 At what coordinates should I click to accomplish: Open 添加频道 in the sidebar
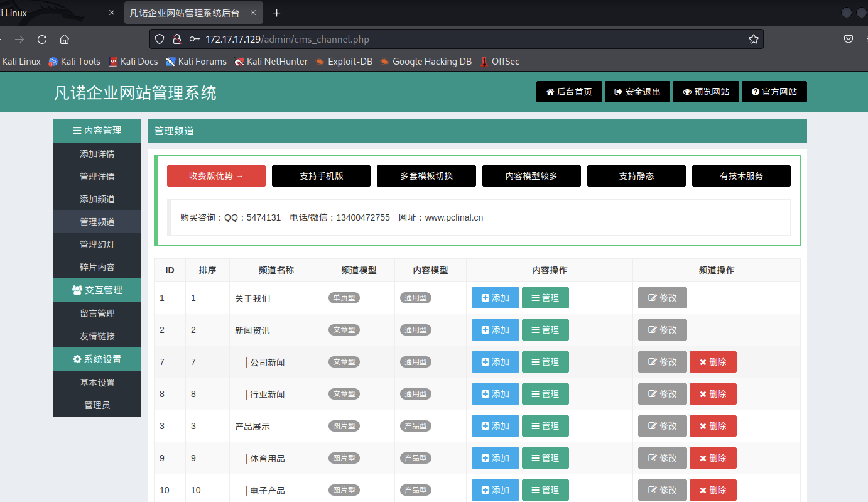click(97, 199)
